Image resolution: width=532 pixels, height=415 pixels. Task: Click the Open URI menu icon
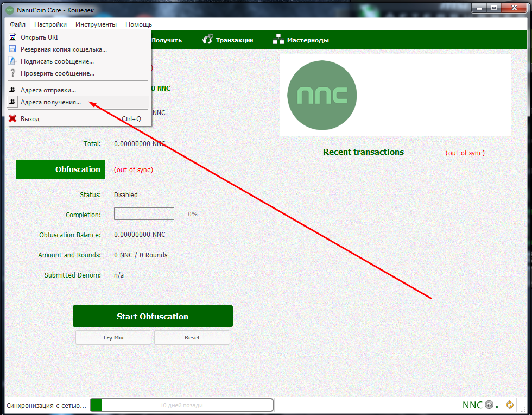[x=12, y=37]
